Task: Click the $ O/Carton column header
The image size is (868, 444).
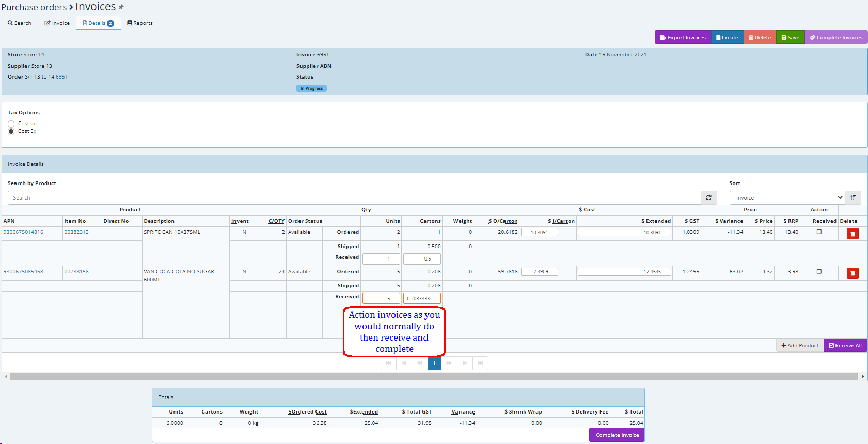Action: [503, 221]
